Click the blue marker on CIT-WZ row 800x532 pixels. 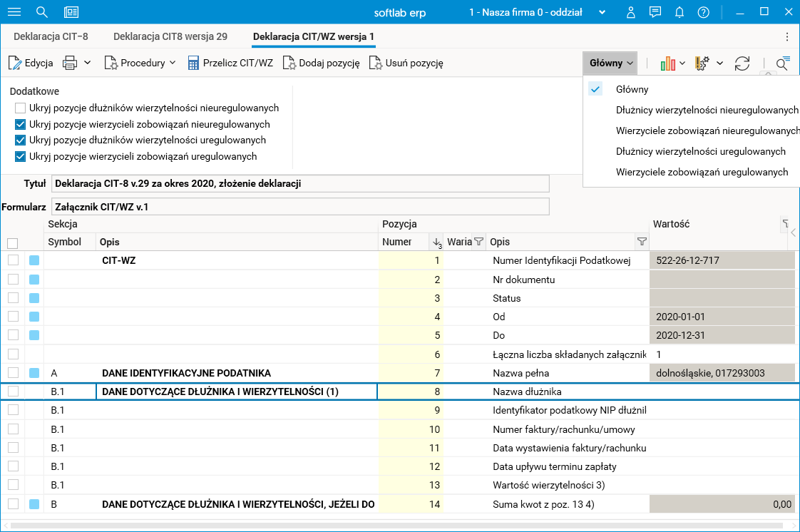[34, 261]
